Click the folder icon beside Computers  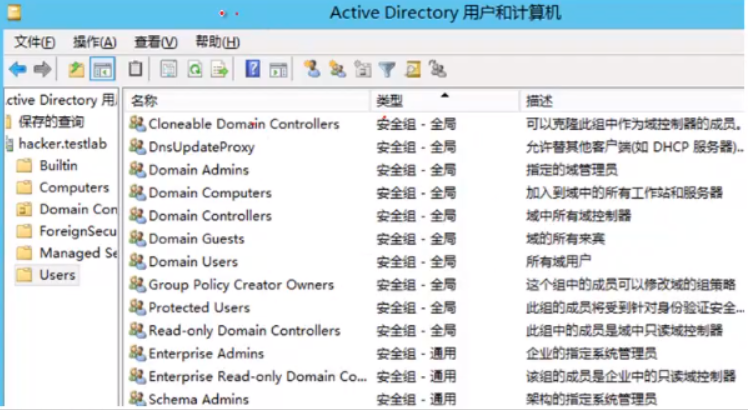24,187
